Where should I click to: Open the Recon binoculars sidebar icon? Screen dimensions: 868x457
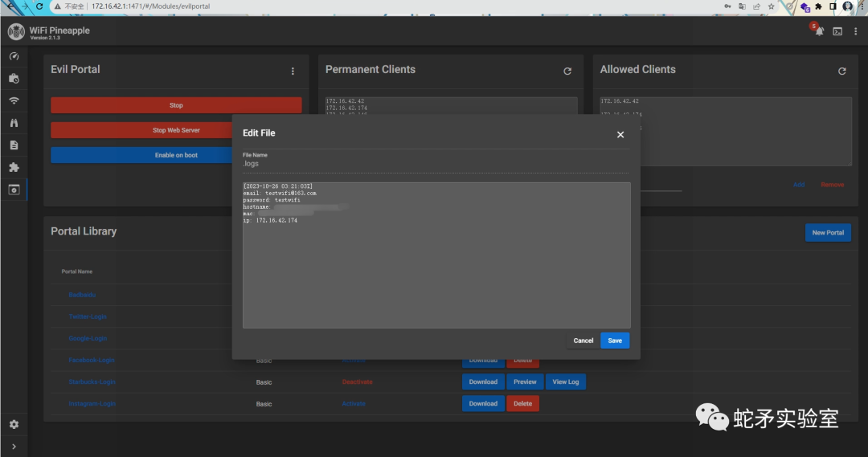point(14,123)
